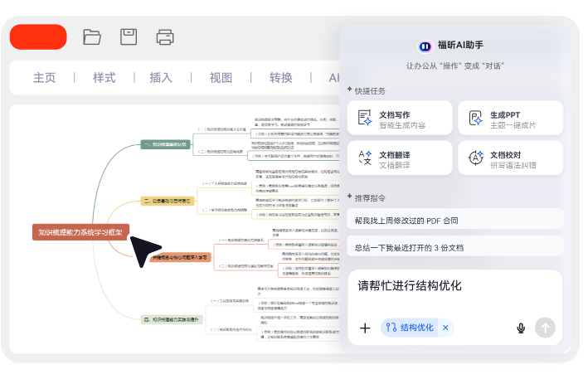The width and height of the screenshot is (588, 379).
Task: Click the 文档翻译 translate icon
Action: [365, 158]
